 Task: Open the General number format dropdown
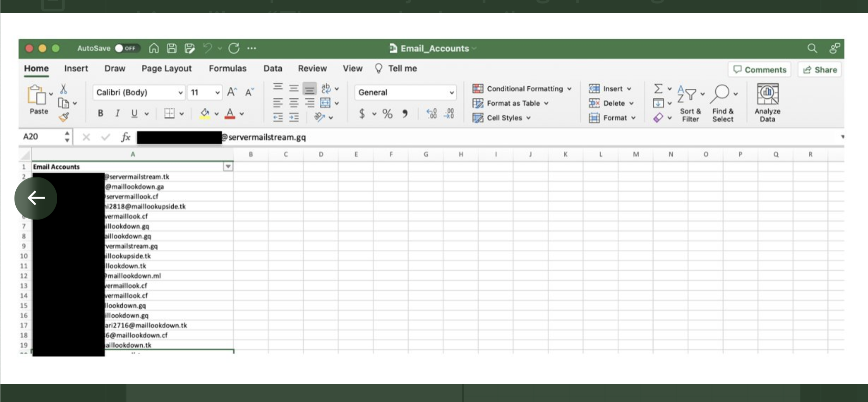click(x=405, y=92)
